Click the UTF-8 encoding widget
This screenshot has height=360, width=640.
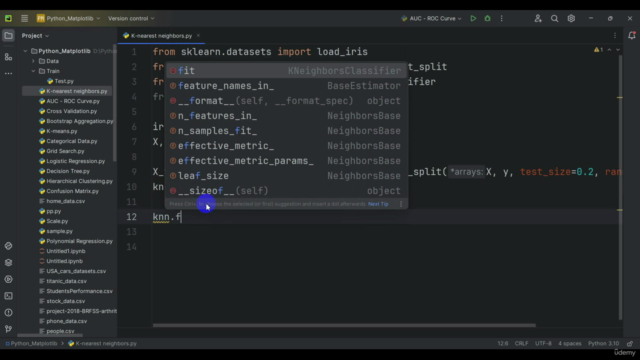coord(543,344)
